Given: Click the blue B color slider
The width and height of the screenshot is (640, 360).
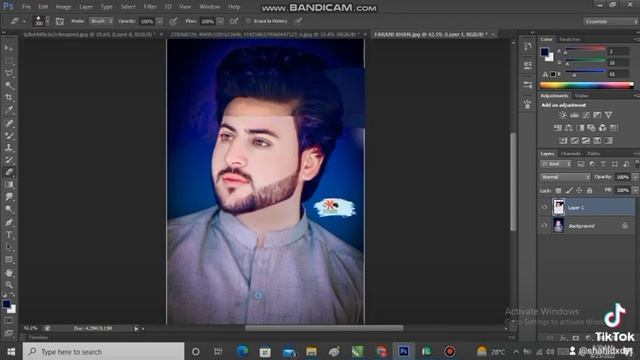Looking at the screenshot, I should coord(584,73).
